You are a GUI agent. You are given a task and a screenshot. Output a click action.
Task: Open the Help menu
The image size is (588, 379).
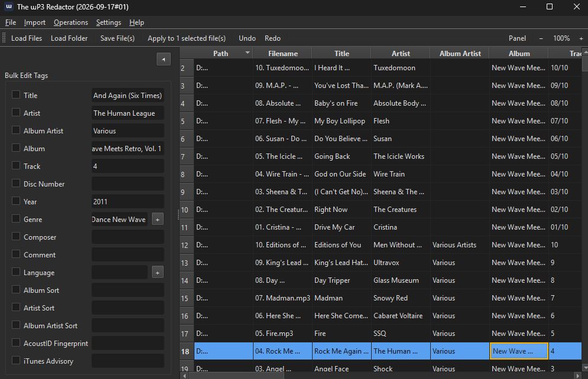coord(137,22)
